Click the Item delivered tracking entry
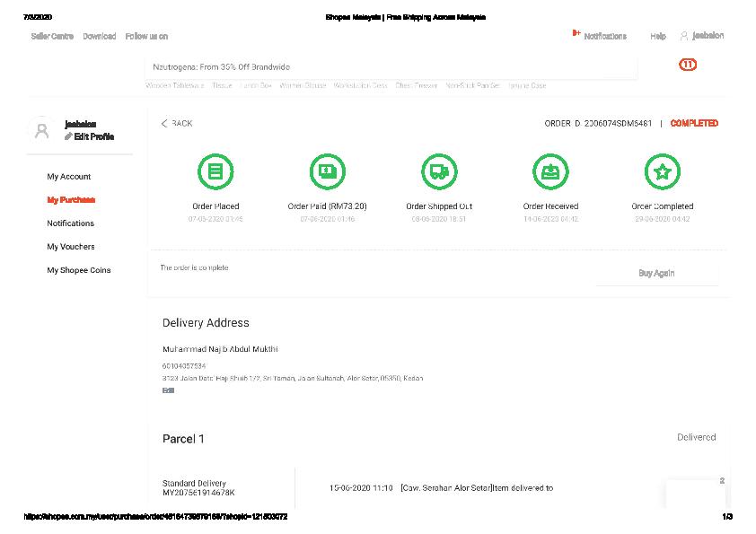 441,488
